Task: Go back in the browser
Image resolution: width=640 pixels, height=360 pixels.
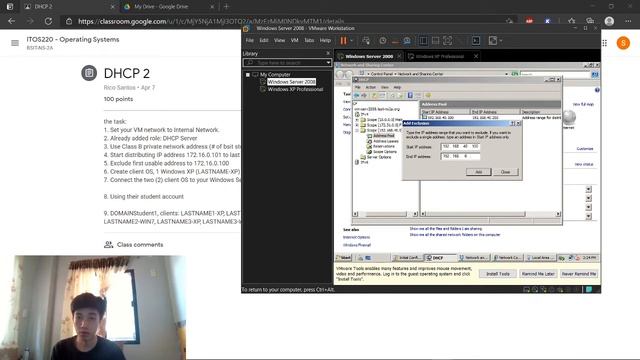Action: click(x=11, y=21)
